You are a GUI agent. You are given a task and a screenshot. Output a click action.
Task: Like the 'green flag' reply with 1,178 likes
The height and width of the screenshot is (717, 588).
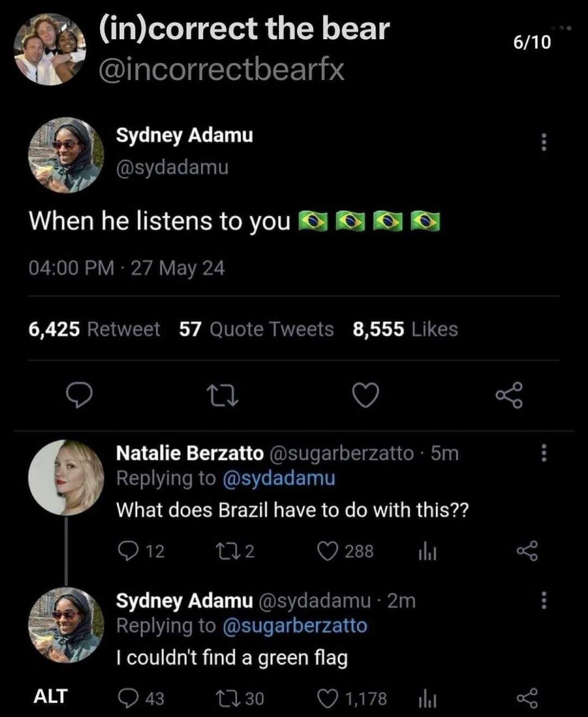pos(352,699)
